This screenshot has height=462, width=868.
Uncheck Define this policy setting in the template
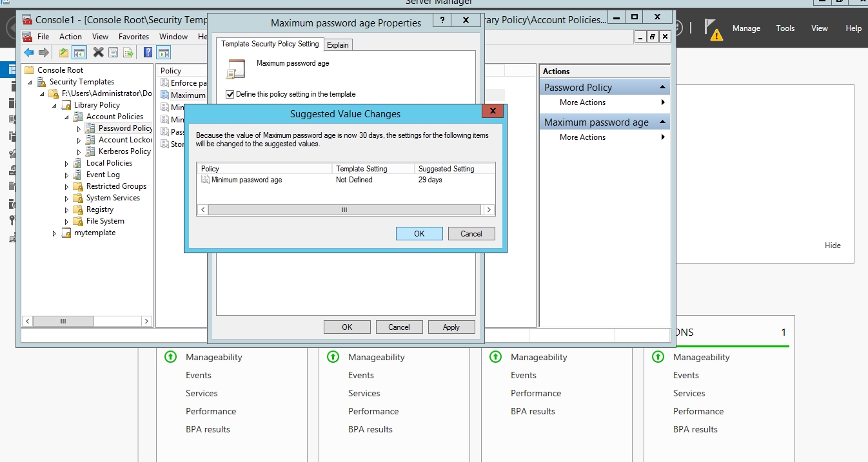click(230, 94)
